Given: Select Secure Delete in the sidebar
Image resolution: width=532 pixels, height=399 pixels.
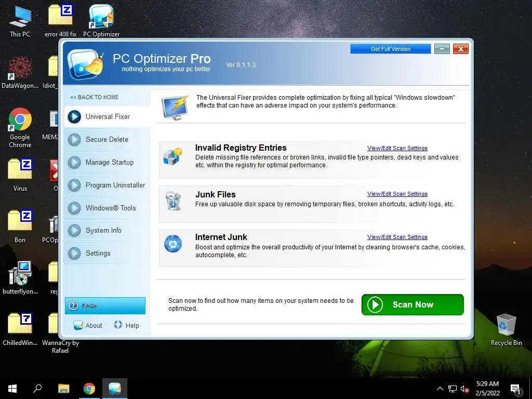Looking at the screenshot, I should (x=107, y=139).
